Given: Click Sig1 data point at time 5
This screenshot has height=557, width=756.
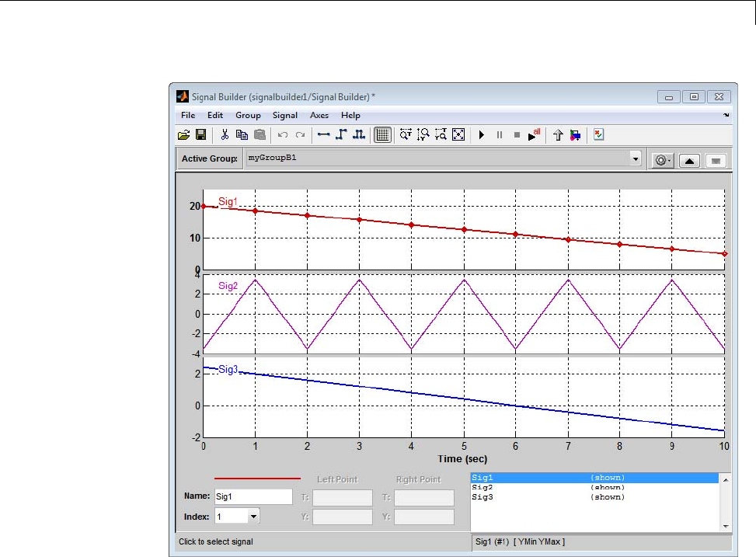Looking at the screenshot, I should click(x=465, y=229).
